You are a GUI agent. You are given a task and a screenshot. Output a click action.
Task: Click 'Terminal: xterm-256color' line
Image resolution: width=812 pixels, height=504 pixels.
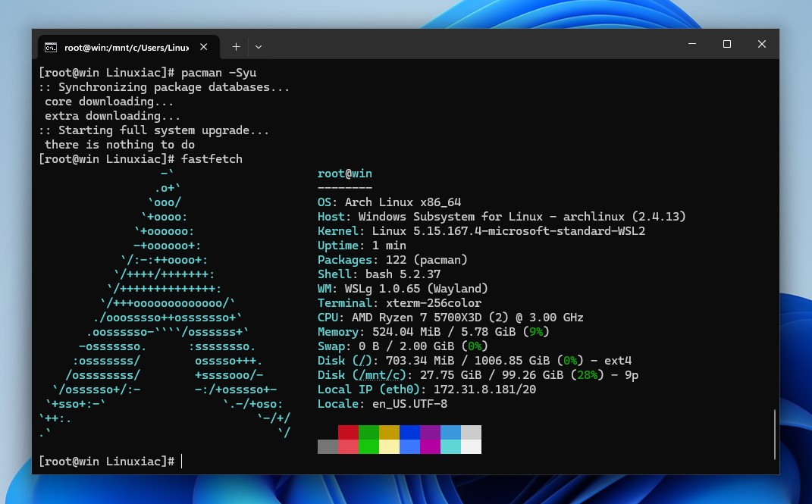point(400,303)
